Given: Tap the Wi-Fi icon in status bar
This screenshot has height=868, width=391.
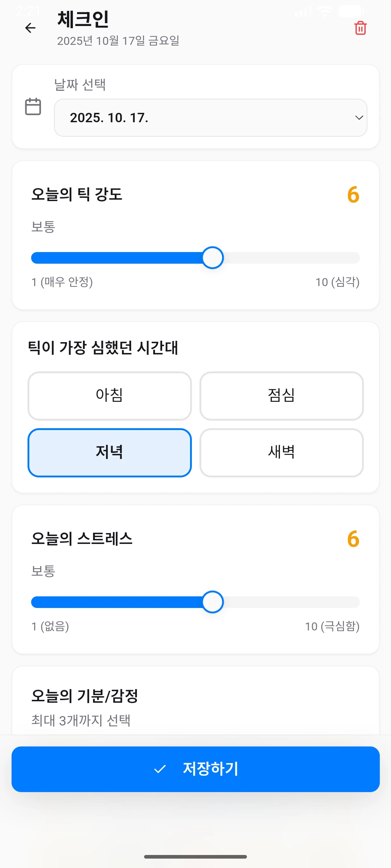Looking at the screenshot, I should tap(325, 12).
